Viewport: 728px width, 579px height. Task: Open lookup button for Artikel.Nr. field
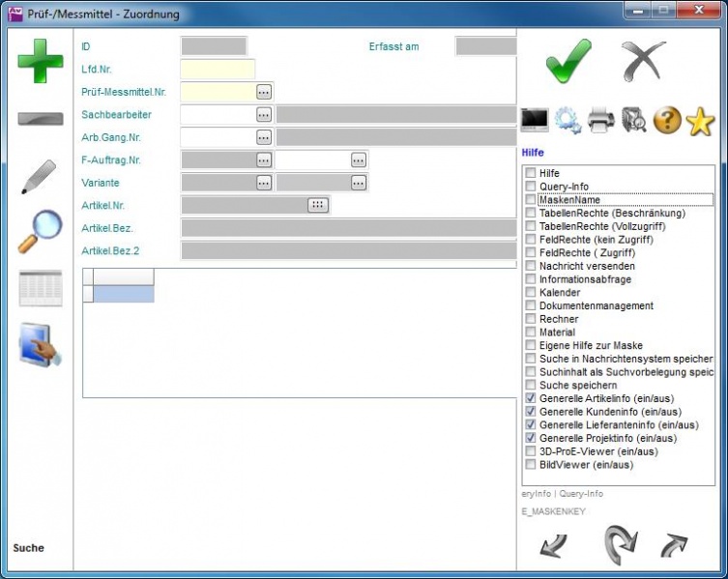[317, 205]
